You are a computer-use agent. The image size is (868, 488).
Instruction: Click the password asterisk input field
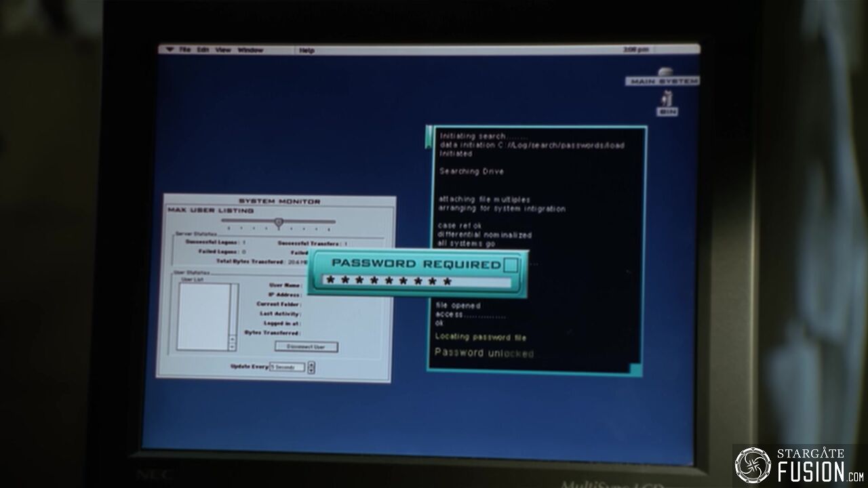coord(416,281)
